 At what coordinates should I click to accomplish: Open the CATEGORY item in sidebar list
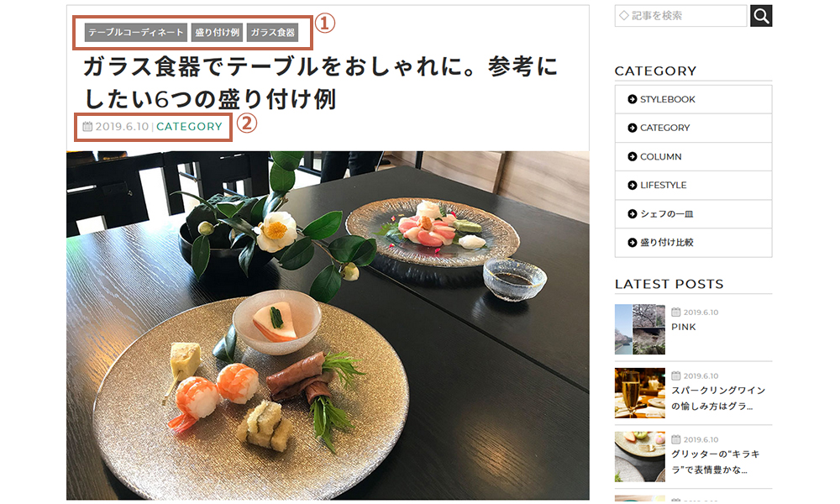coord(693,128)
